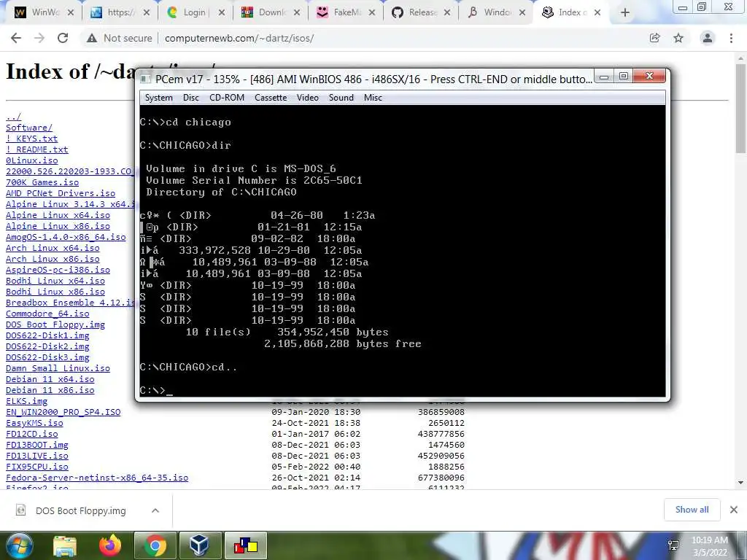Click Show all downloads button

692,510
